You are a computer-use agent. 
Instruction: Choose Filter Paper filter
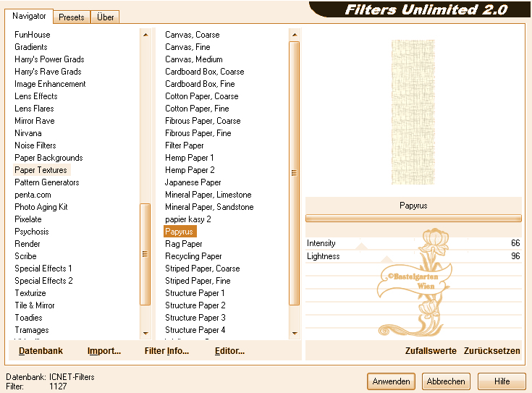pos(185,145)
